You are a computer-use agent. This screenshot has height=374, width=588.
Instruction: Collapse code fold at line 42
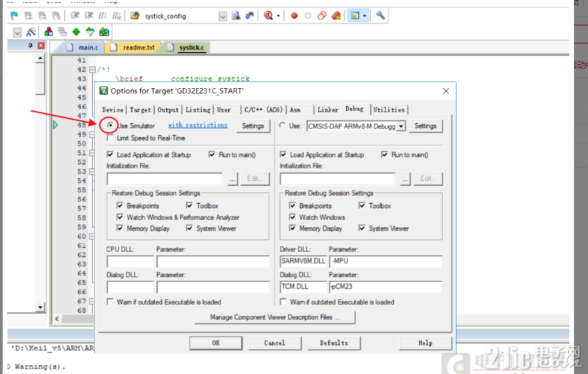click(x=92, y=69)
